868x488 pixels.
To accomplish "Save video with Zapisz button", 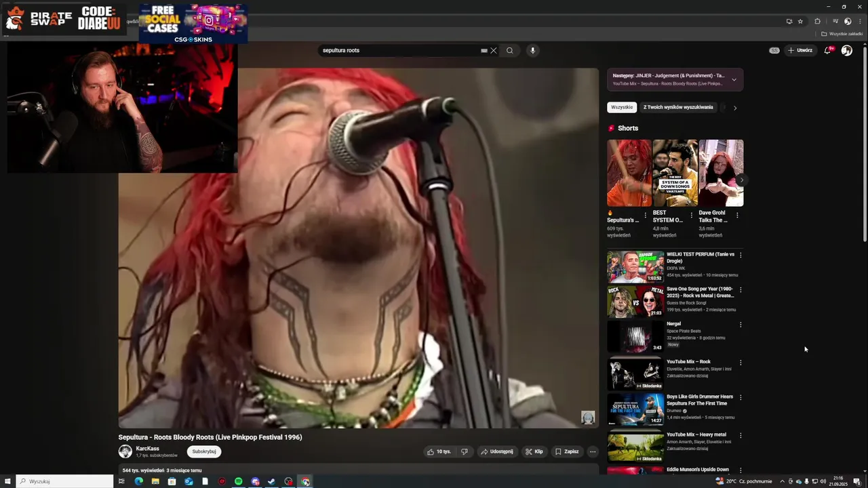I will [567, 451].
